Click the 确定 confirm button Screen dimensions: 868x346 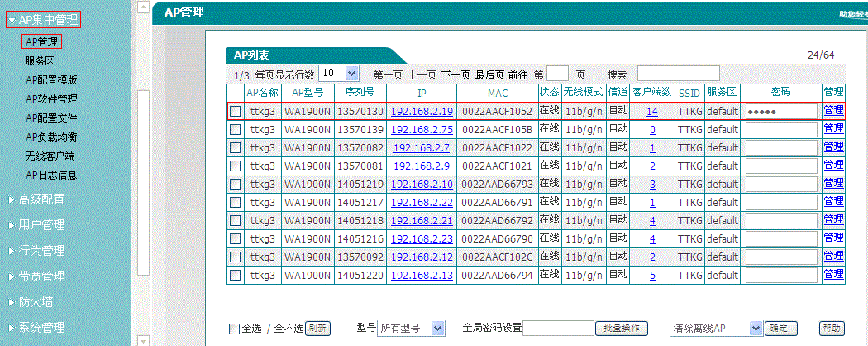coord(781,329)
